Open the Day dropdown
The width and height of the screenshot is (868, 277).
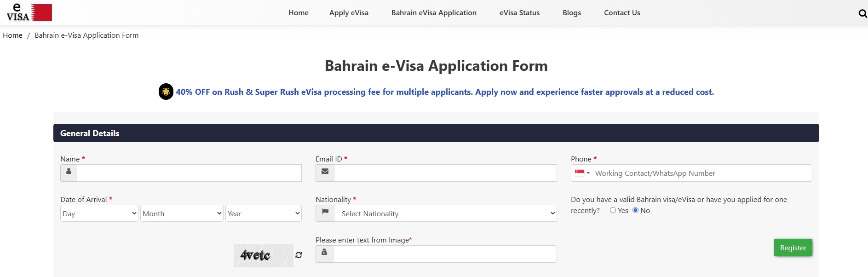coord(99,214)
